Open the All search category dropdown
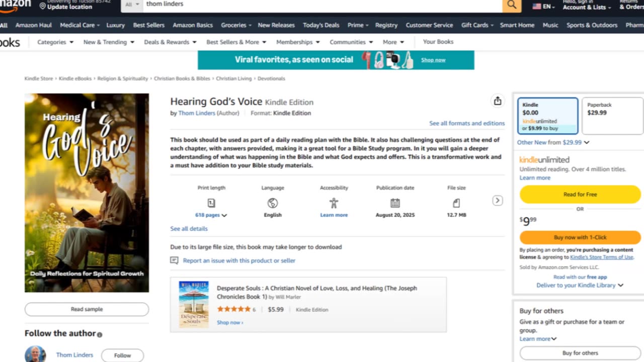The image size is (644, 362). (132, 5)
